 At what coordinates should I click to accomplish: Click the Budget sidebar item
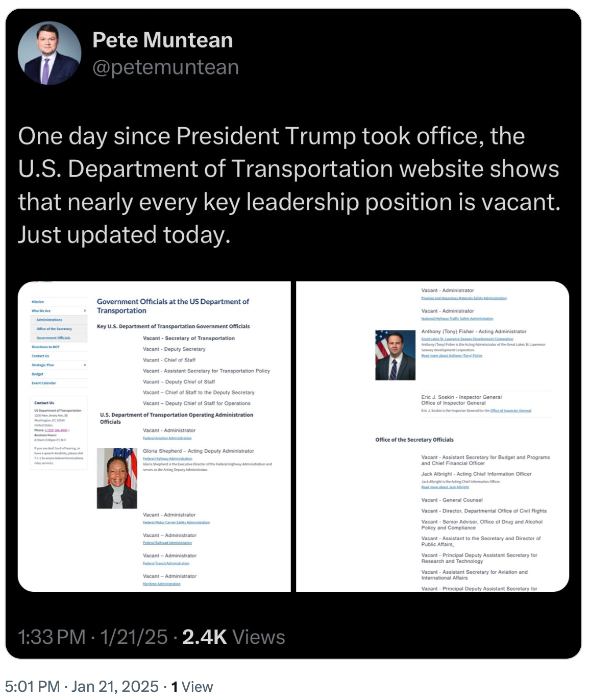[37, 374]
